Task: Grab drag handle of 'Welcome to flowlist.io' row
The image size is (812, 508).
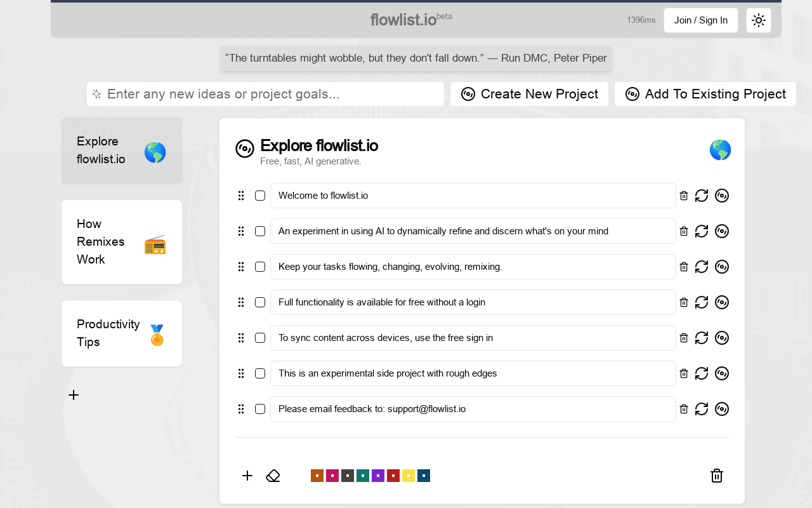Action: (241, 196)
